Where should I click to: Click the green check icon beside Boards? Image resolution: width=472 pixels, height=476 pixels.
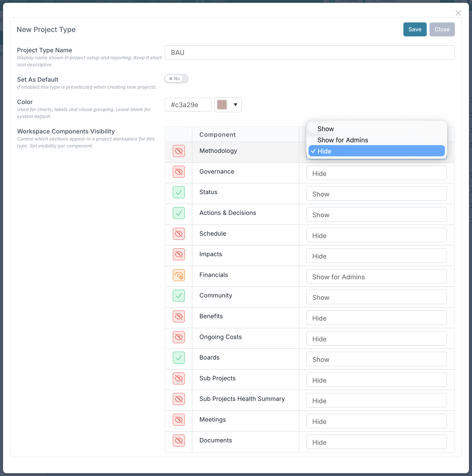point(179,358)
